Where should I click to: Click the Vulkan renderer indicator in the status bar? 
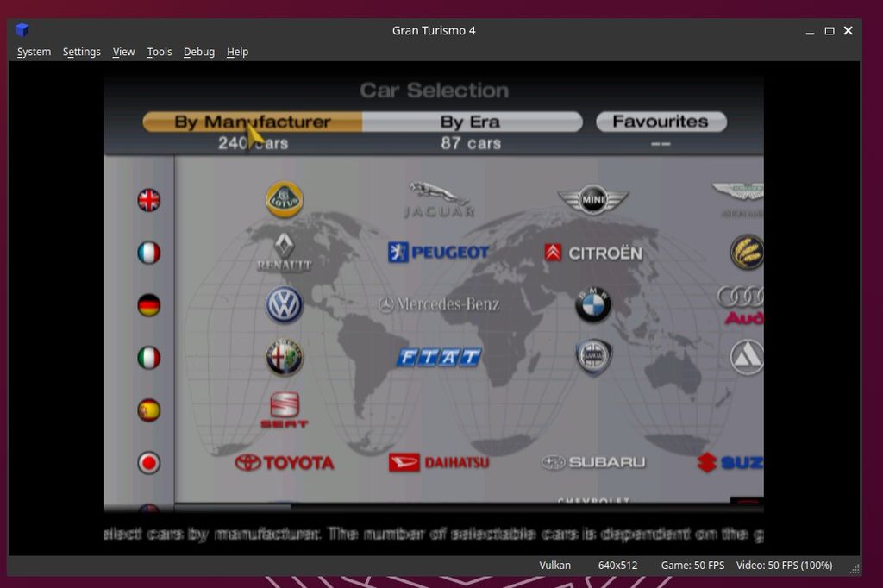pos(554,566)
